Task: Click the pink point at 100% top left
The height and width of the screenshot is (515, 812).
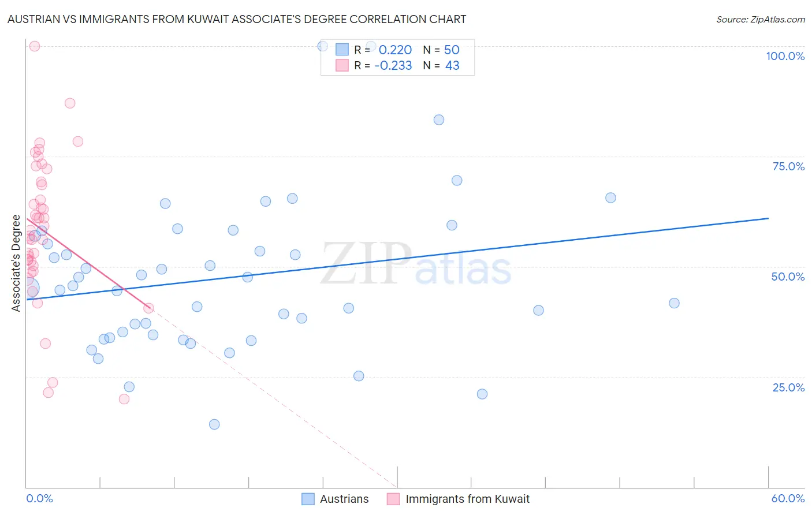Action: click(x=35, y=46)
